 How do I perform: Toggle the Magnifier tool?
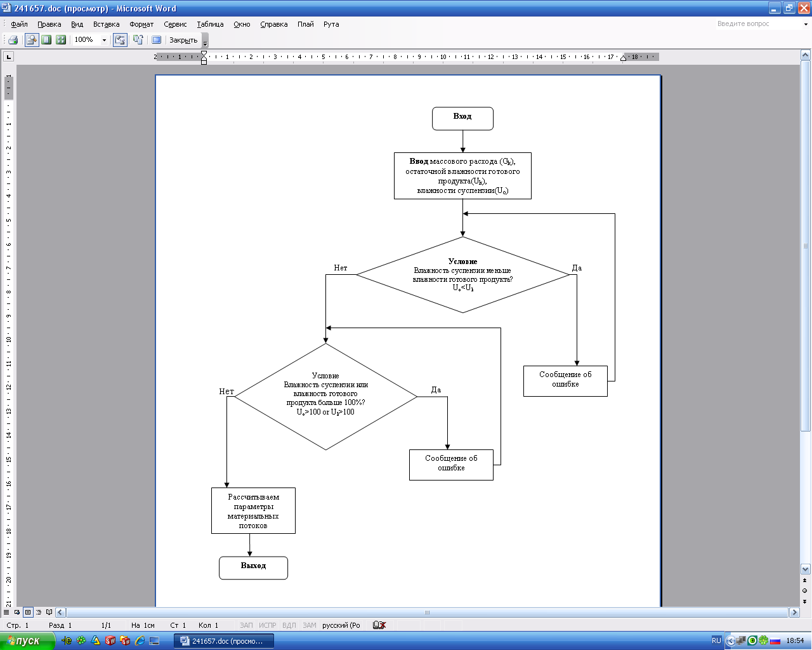pyautogui.click(x=31, y=40)
